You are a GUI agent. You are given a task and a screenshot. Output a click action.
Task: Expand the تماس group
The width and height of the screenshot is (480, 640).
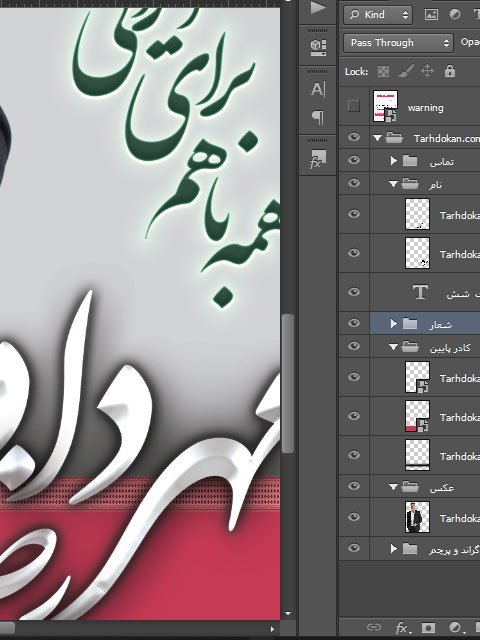393,161
